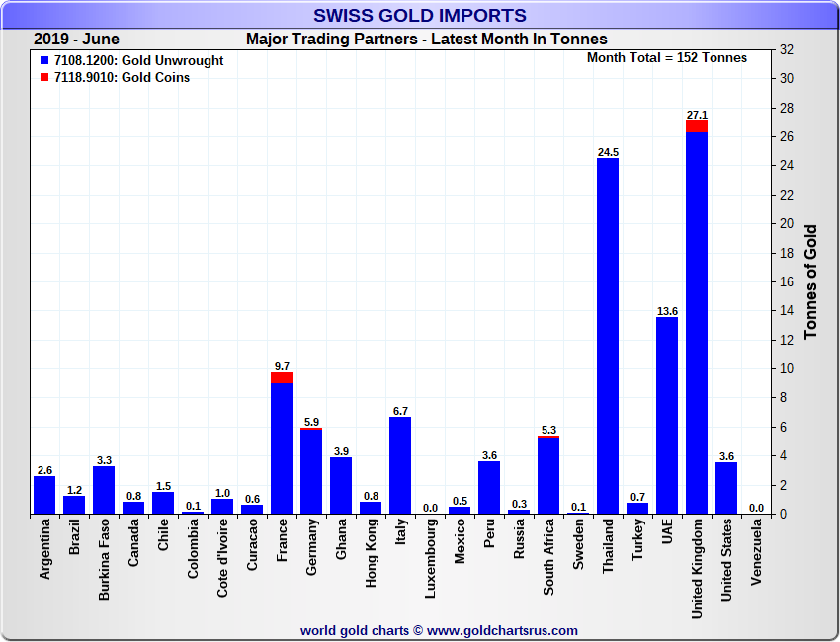The image size is (840, 642).
Task: Click the 7108.1200: Gold Unwrought legend text
Action: point(138,61)
